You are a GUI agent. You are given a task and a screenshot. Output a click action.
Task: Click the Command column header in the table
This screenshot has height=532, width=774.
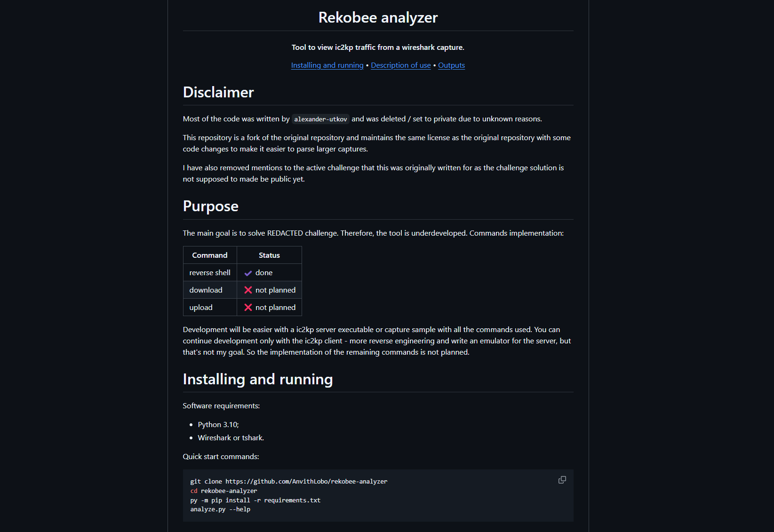pyautogui.click(x=210, y=255)
